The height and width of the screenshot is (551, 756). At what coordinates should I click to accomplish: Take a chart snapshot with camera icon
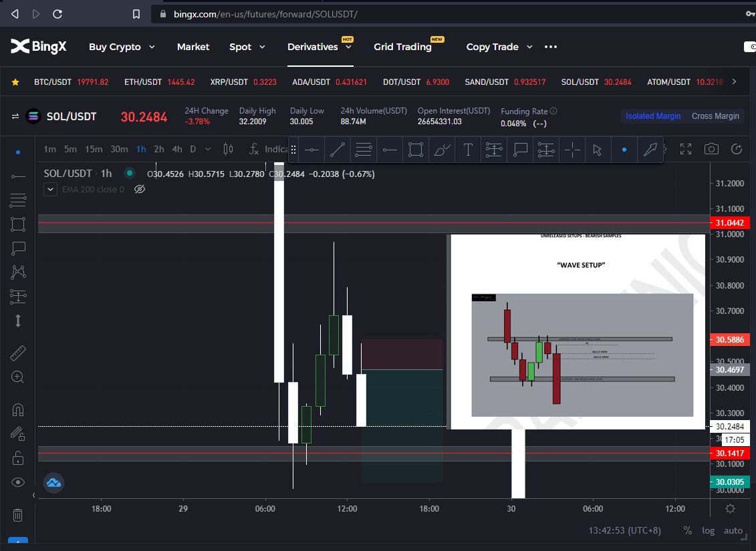pyautogui.click(x=711, y=149)
